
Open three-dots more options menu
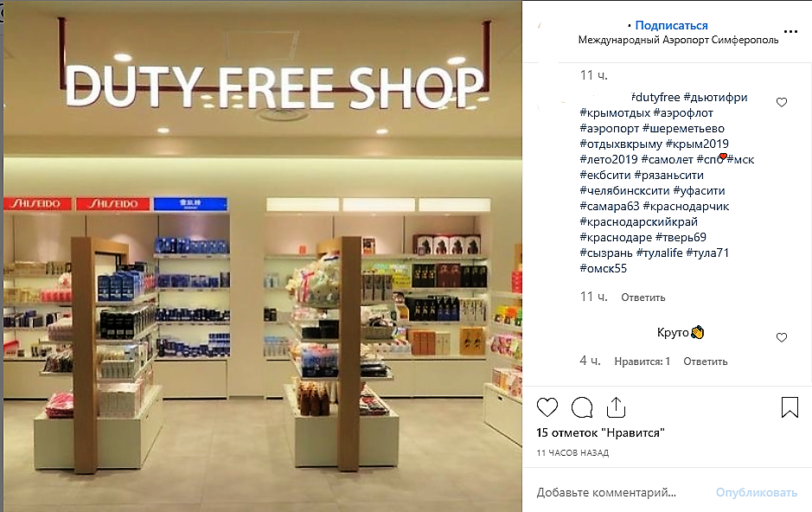tap(790, 32)
